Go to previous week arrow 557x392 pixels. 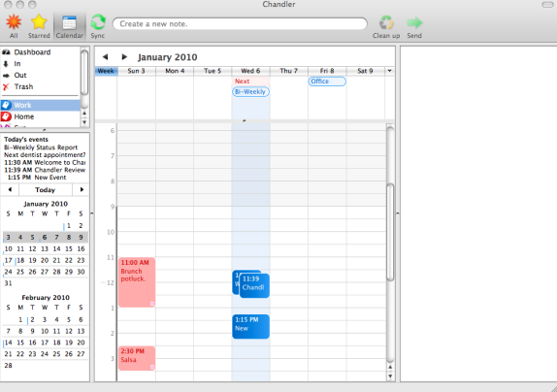click(x=105, y=57)
